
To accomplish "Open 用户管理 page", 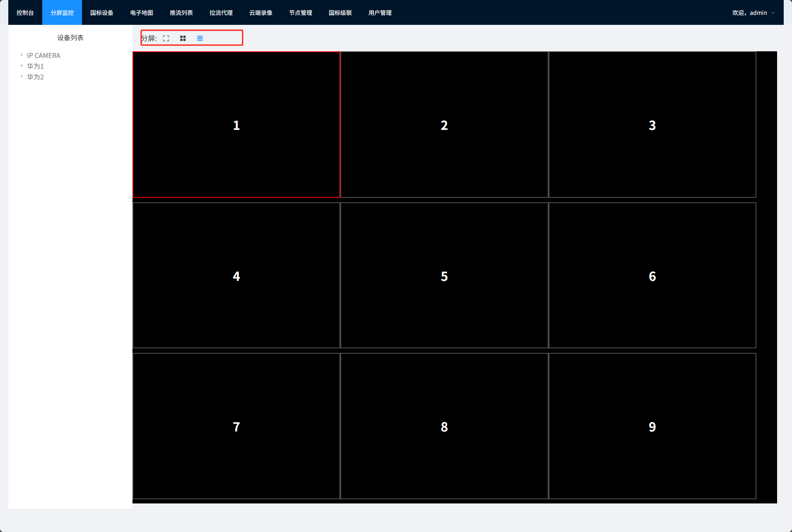I will point(380,12).
